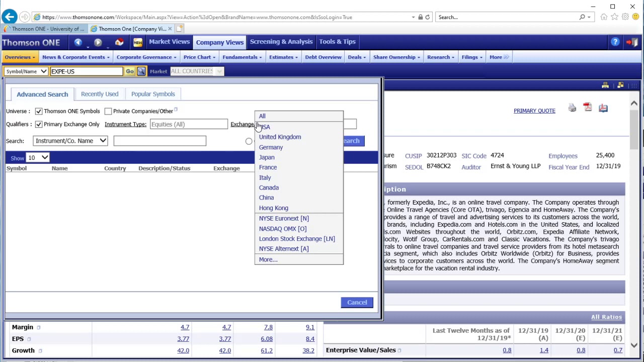This screenshot has height=362, width=644.
Task: Click the gray printer icon beside PRIMARY QUOTE
Action: pyautogui.click(x=572, y=108)
